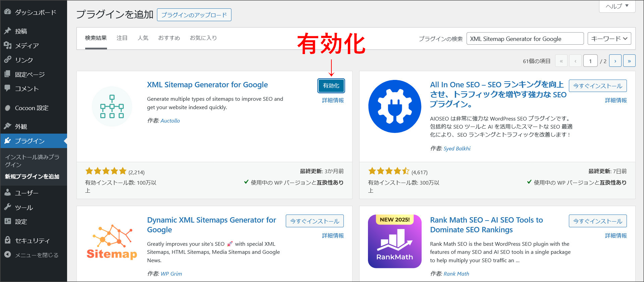Switch to 検索結果 tab
The height and width of the screenshot is (282, 644).
click(x=96, y=38)
